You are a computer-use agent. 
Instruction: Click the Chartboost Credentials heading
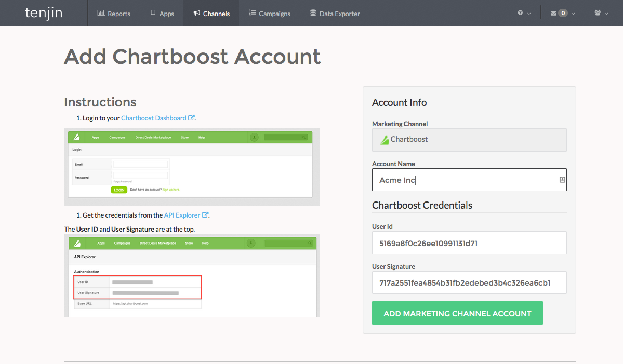click(422, 205)
